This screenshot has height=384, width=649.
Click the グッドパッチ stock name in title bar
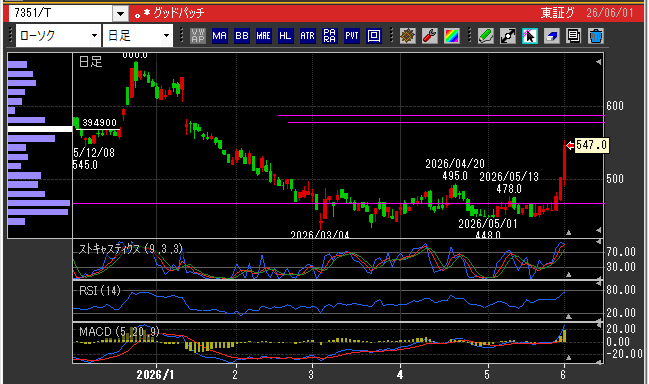coord(179,13)
